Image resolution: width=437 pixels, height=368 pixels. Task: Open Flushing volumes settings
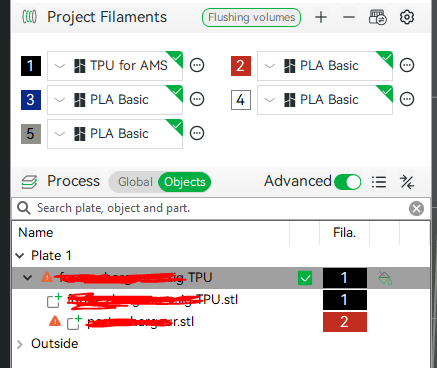[x=251, y=17]
